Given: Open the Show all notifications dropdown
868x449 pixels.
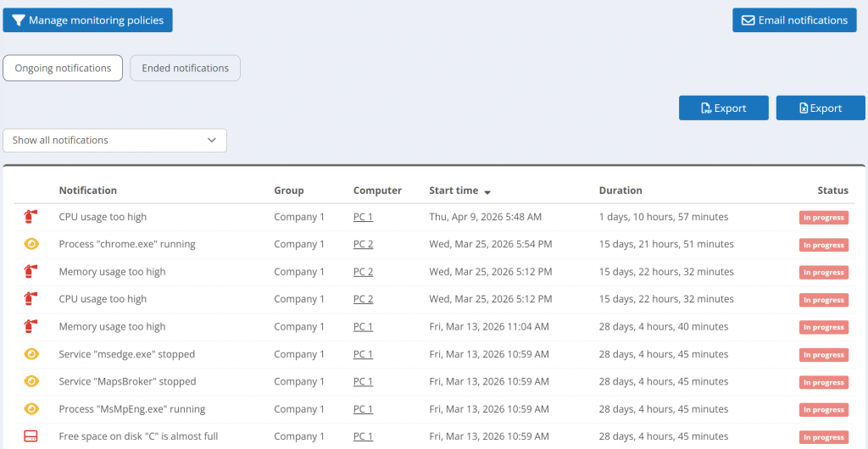Looking at the screenshot, I should coord(114,141).
